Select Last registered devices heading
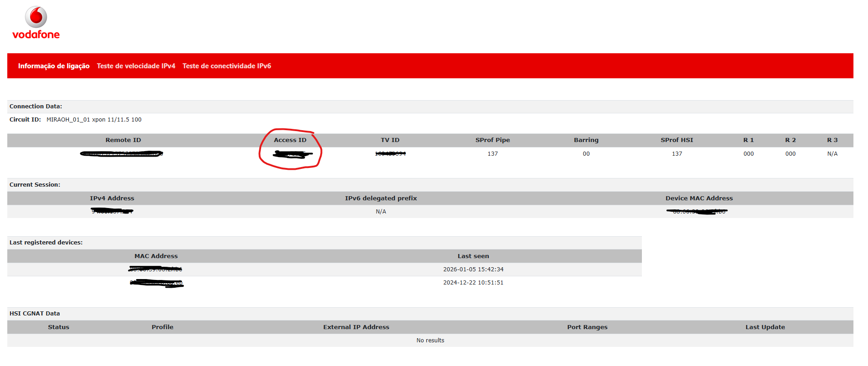This screenshot has width=868, height=366. tap(46, 243)
